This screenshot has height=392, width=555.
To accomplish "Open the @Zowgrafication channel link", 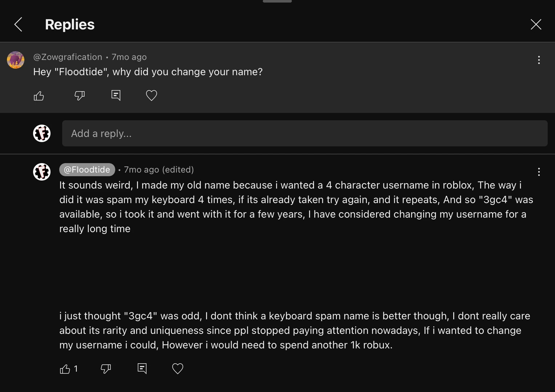I will point(68,57).
